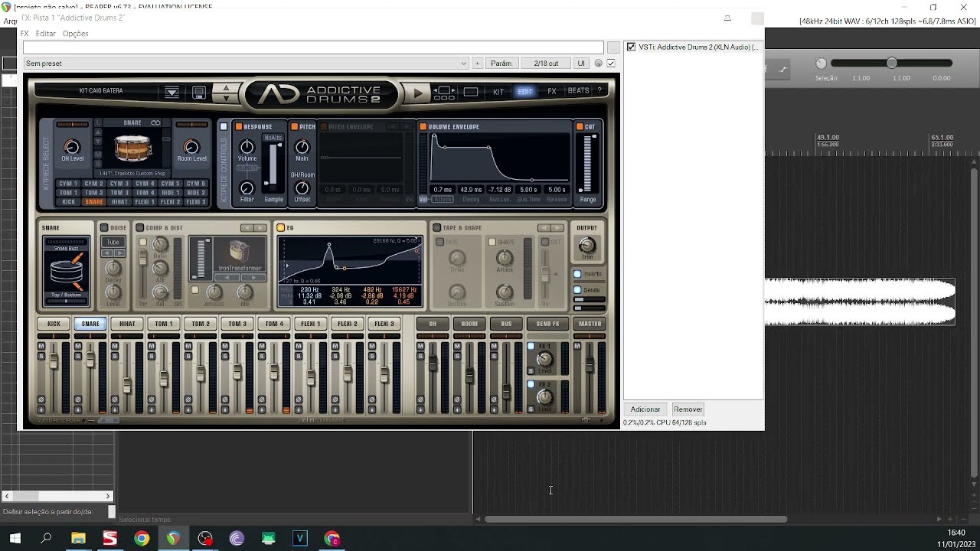Image resolution: width=980 pixels, height=551 pixels.
Task: Click the Remover button
Action: click(688, 409)
